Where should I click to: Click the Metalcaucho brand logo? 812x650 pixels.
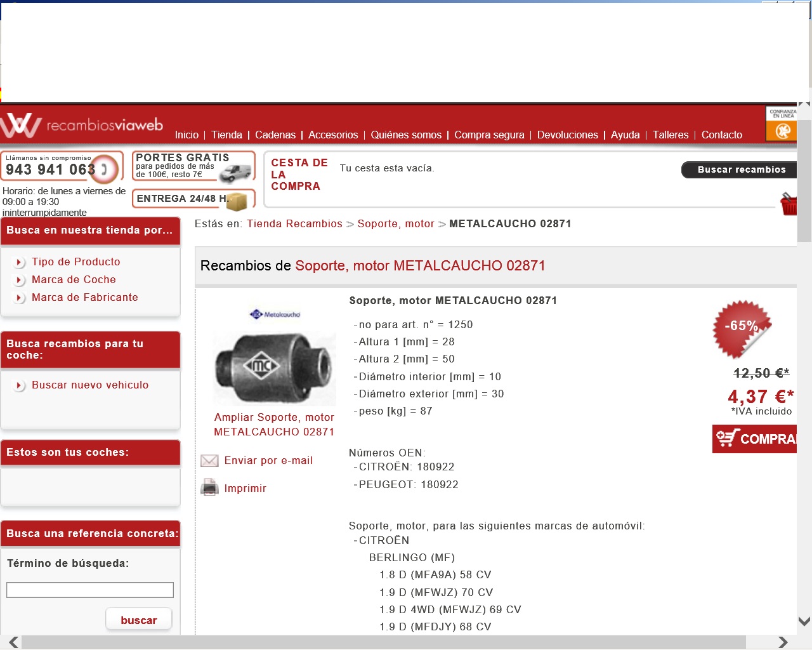click(275, 314)
